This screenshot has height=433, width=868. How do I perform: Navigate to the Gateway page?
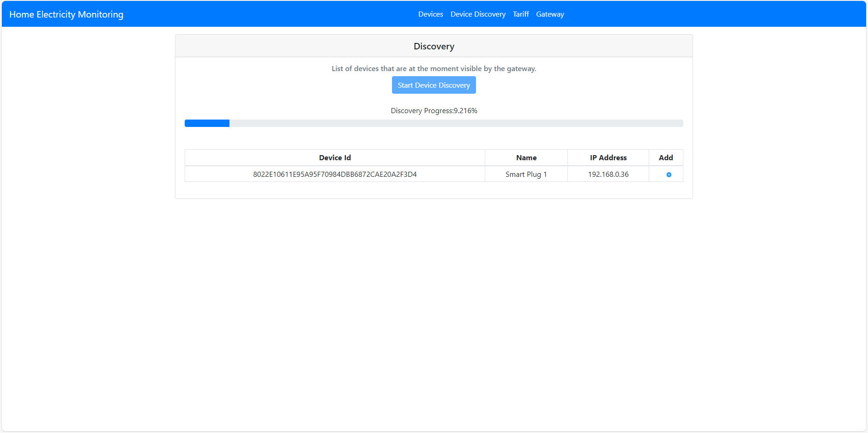(x=550, y=14)
